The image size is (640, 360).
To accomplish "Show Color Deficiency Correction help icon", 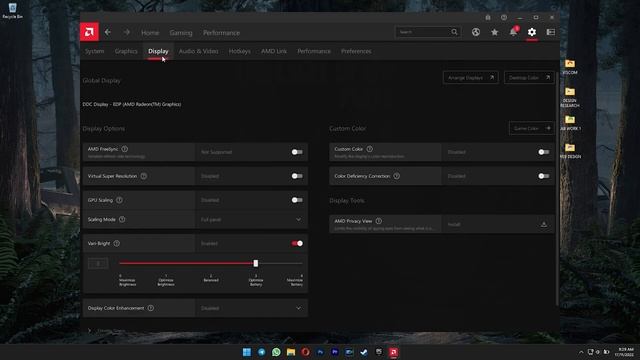I will [x=397, y=176].
